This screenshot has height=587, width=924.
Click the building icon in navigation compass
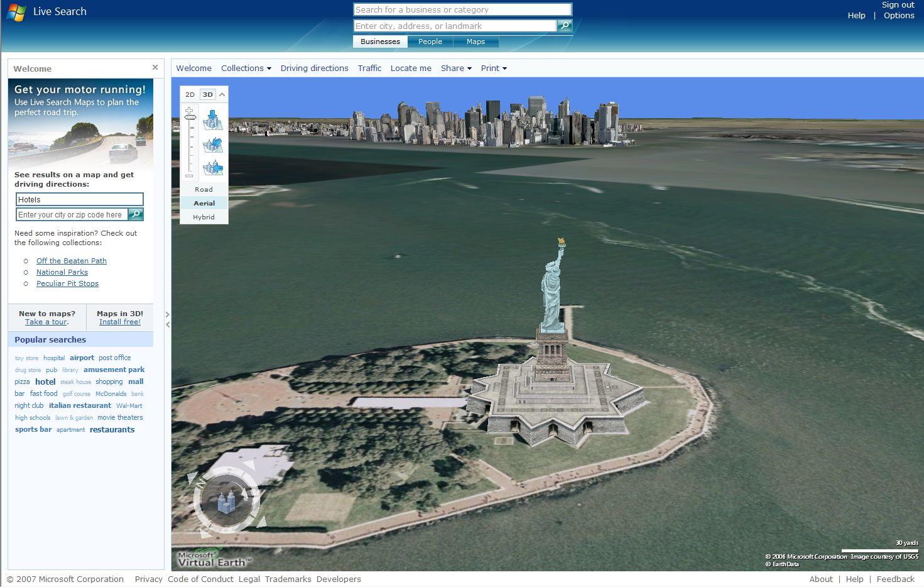click(226, 501)
